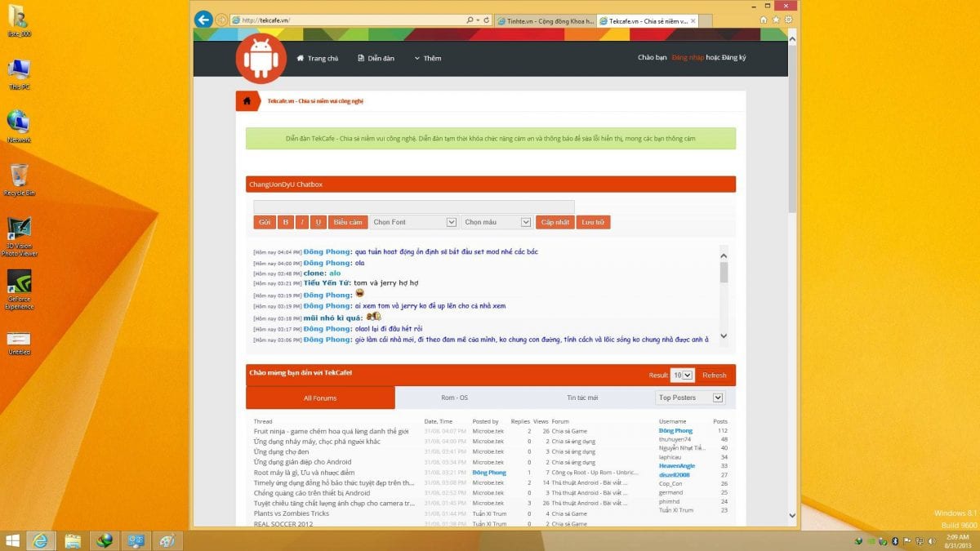
Task: Open the Recycle Bin desktop icon
Action: (19, 180)
